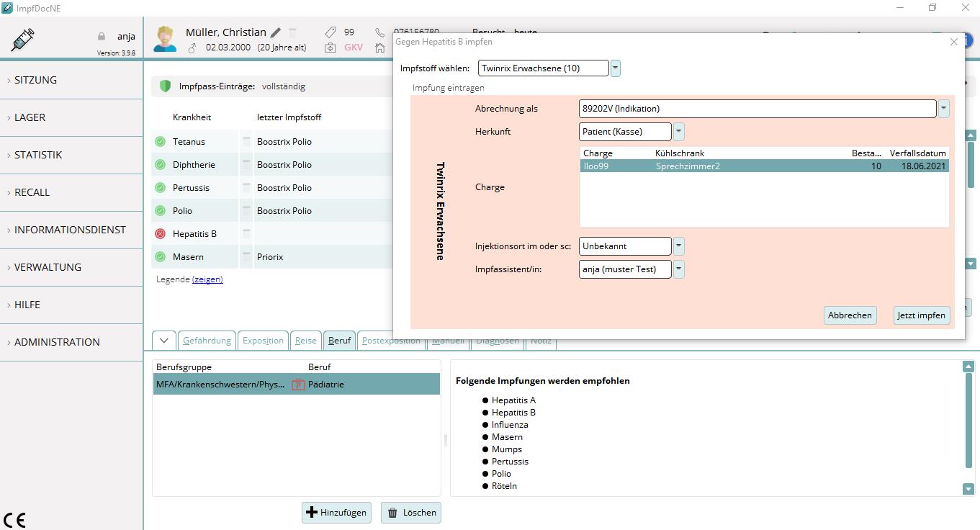Close the Gegen Hepatitis B impfen dialog
Viewport: 980px width, 530px height.
pos(954,42)
